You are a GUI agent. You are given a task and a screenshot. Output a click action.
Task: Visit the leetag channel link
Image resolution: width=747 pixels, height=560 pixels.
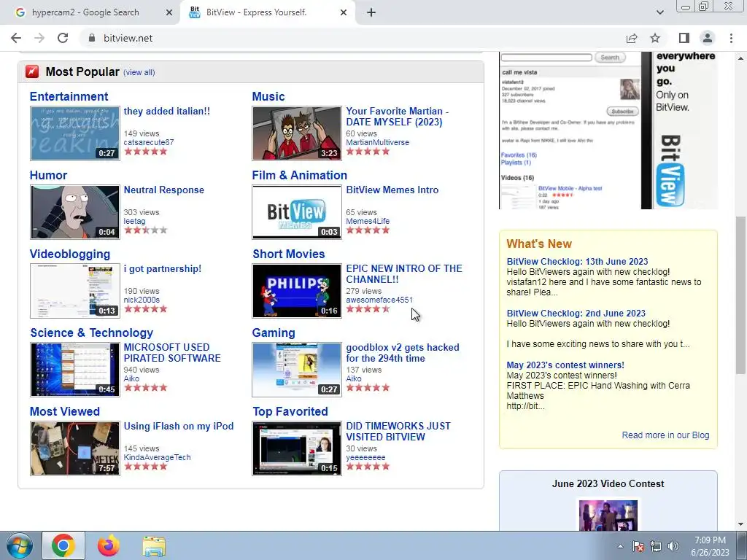135,221
